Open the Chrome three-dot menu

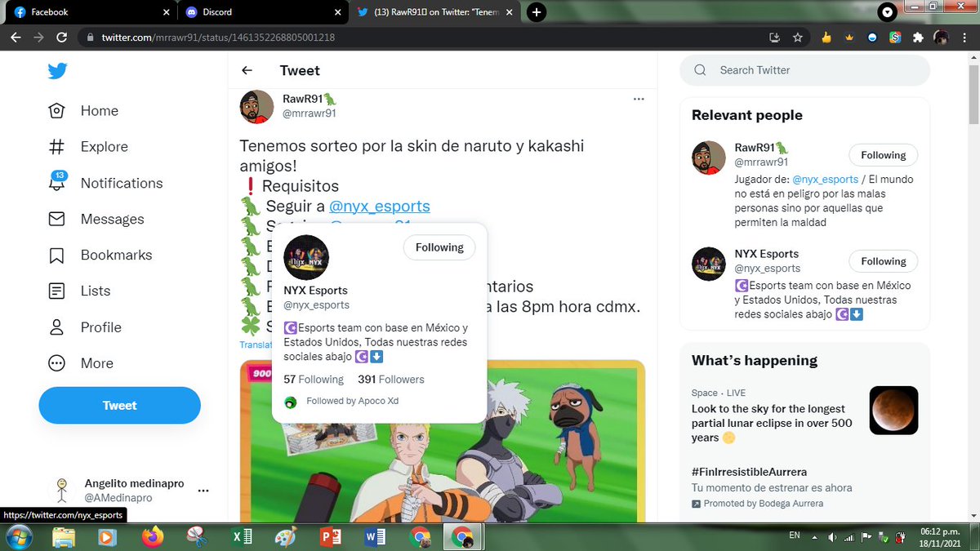[x=964, y=38]
